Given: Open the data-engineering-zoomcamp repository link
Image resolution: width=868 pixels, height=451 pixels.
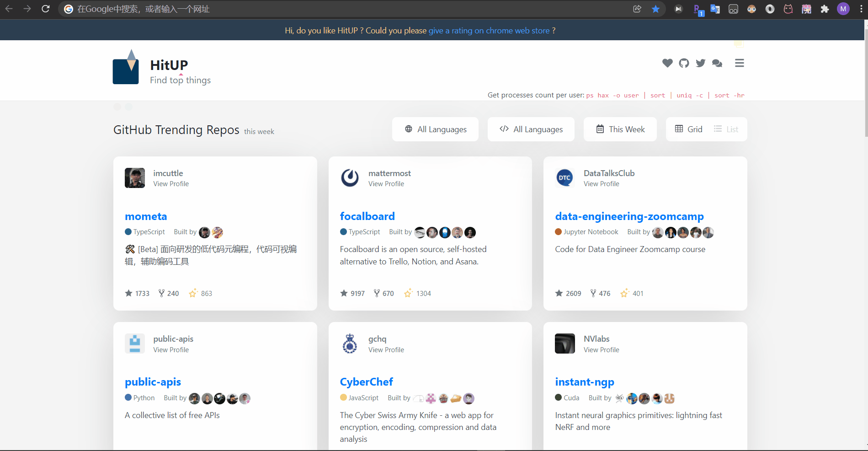Looking at the screenshot, I should tap(629, 216).
